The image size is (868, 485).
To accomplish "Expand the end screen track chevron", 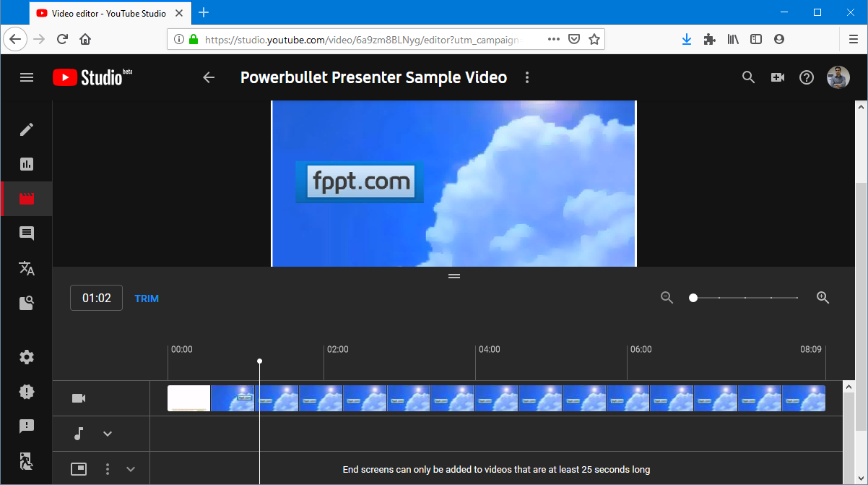I will pyautogui.click(x=131, y=469).
